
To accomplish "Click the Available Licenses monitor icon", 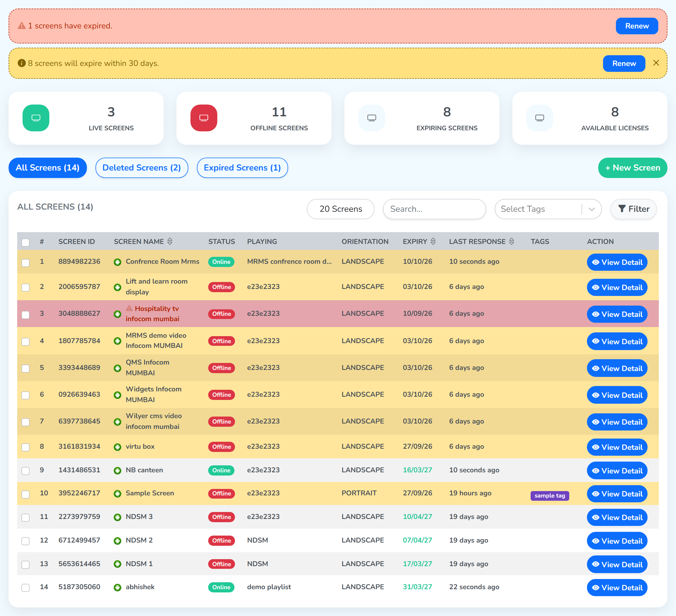I will point(540,118).
